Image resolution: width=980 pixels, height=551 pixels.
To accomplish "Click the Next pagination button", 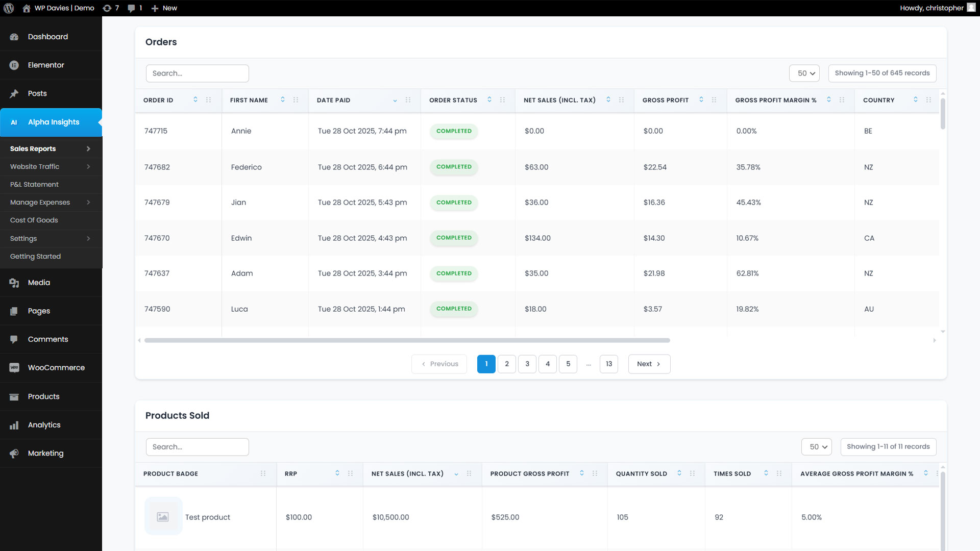I will (649, 364).
